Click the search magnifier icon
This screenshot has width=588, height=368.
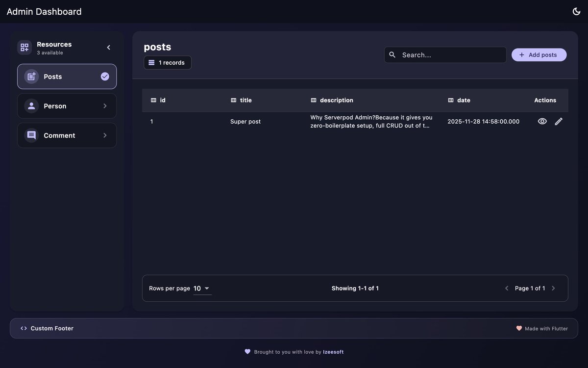392,55
